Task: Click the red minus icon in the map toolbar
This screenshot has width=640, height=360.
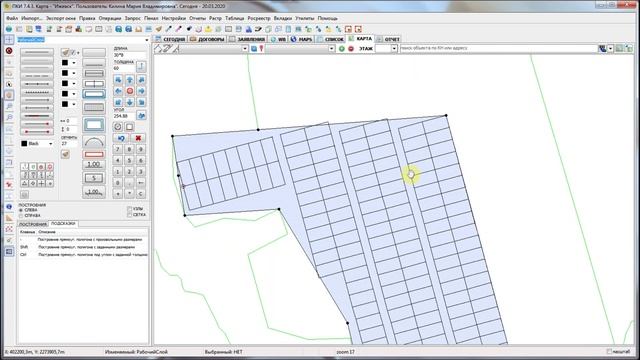Action: coord(351,49)
